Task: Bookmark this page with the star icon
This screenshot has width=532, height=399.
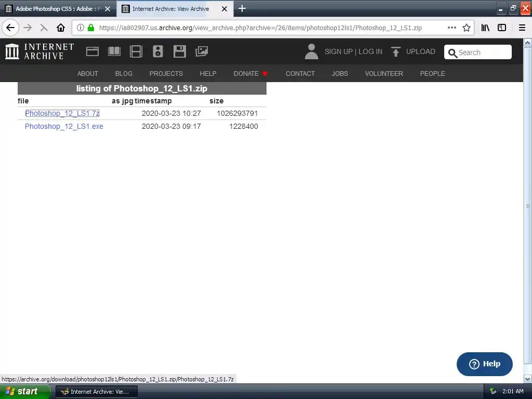Action: [467, 28]
